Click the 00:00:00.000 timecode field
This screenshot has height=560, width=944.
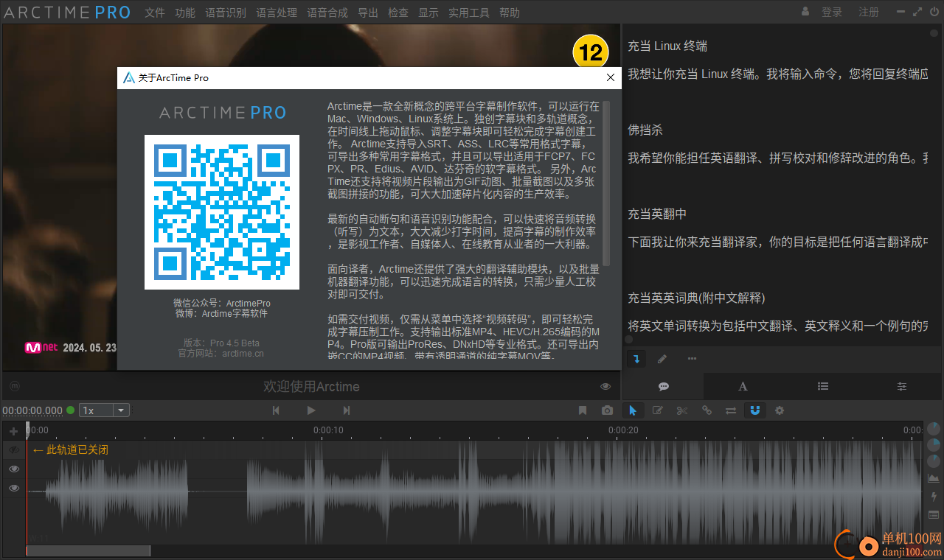(32, 410)
